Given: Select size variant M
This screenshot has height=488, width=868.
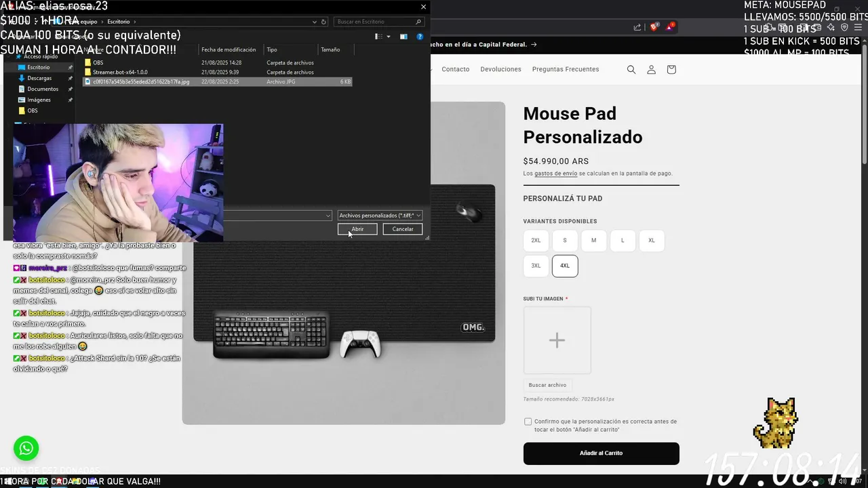Looking at the screenshot, I should [593, 241].
